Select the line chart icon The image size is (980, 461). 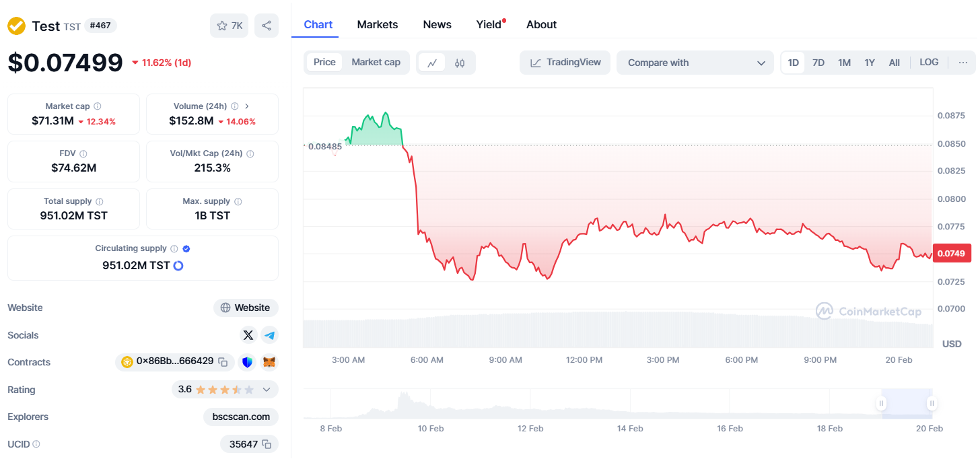click(x=432, y=63)
